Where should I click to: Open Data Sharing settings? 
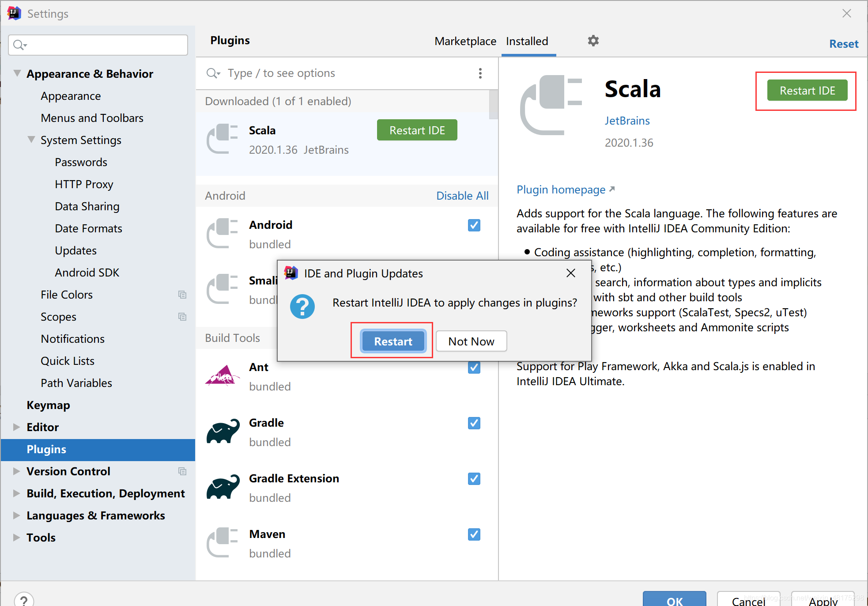click(x=87, y=206)
